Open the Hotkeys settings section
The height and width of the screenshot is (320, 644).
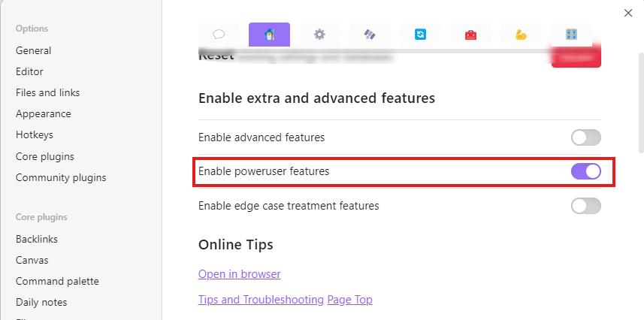35,134
